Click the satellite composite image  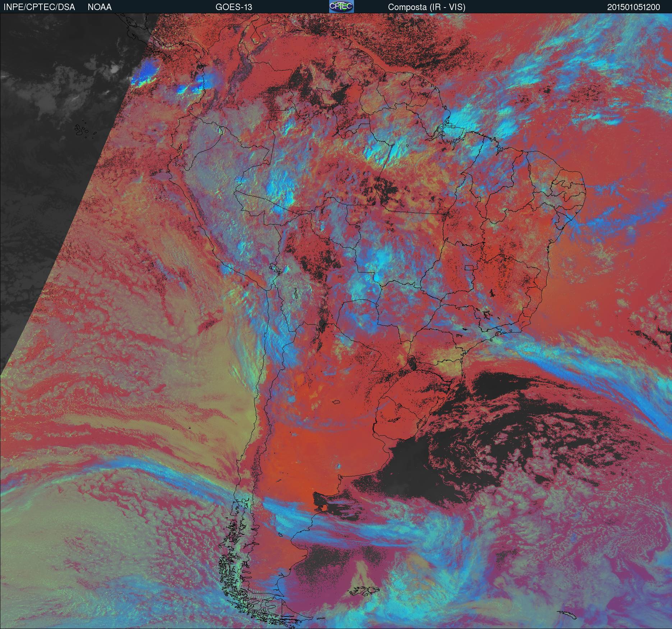coord(336,321)
